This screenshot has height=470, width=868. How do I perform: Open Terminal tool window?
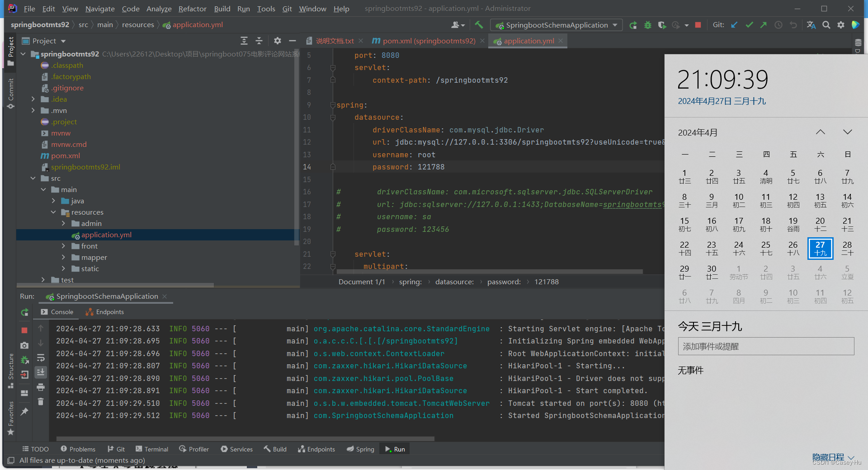click(152, 449)
